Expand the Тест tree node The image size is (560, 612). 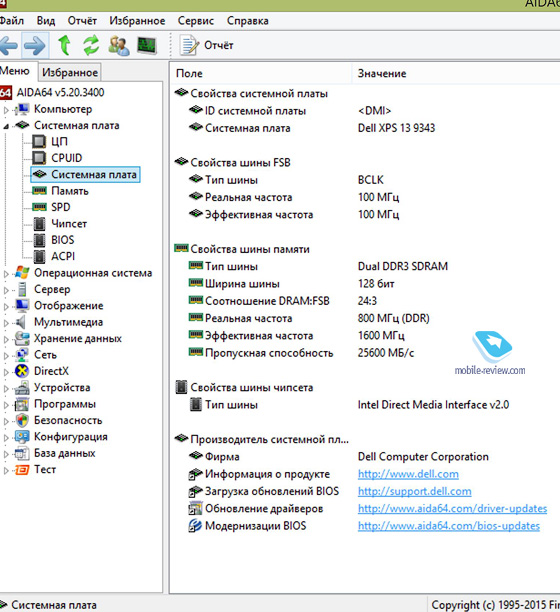pos(6,471)
